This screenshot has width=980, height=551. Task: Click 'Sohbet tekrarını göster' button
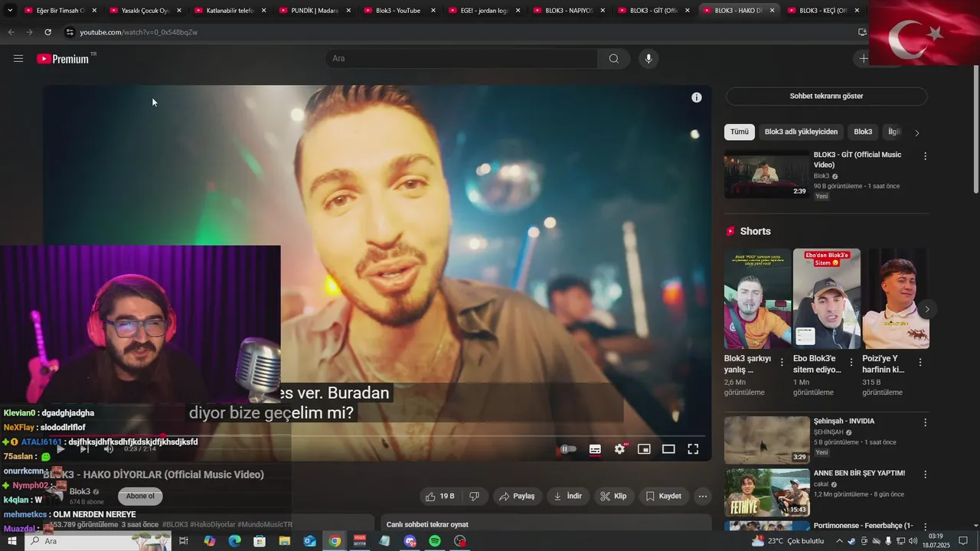826,96
